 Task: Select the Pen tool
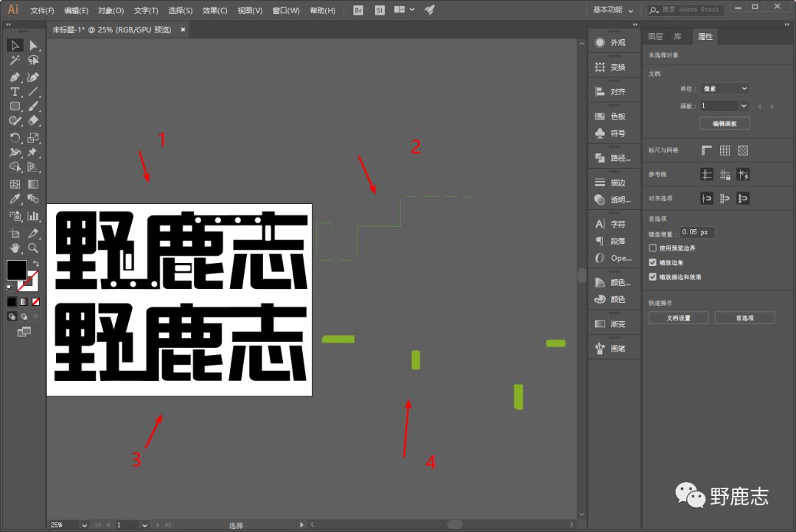pyautogui.click(x=15, y=77)
